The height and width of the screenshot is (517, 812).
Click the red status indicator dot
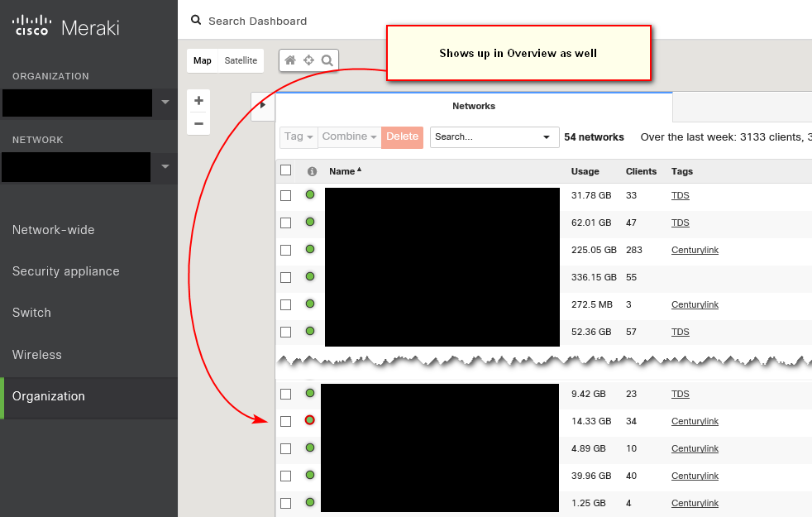pyautogui.click(x=309, y=420)
